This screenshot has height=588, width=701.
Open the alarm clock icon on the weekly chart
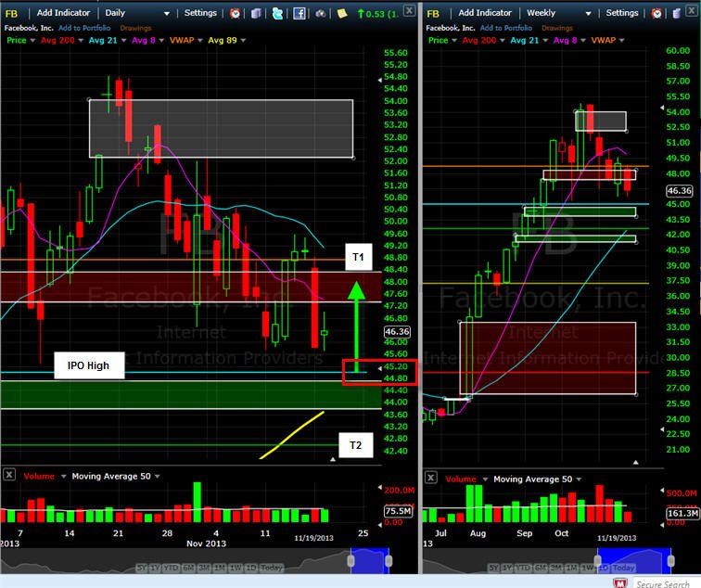click(x=656, y=13)
